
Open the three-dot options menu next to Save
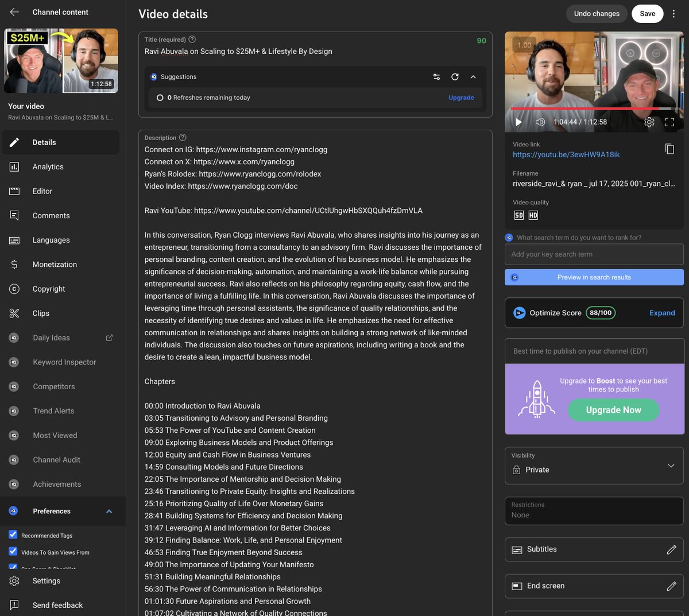pyautogui.click(x=674, y=14)
